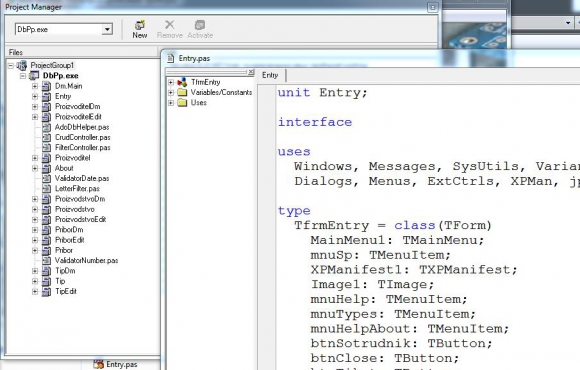Select the Proizvodstvo form icon

click(46, 209)
